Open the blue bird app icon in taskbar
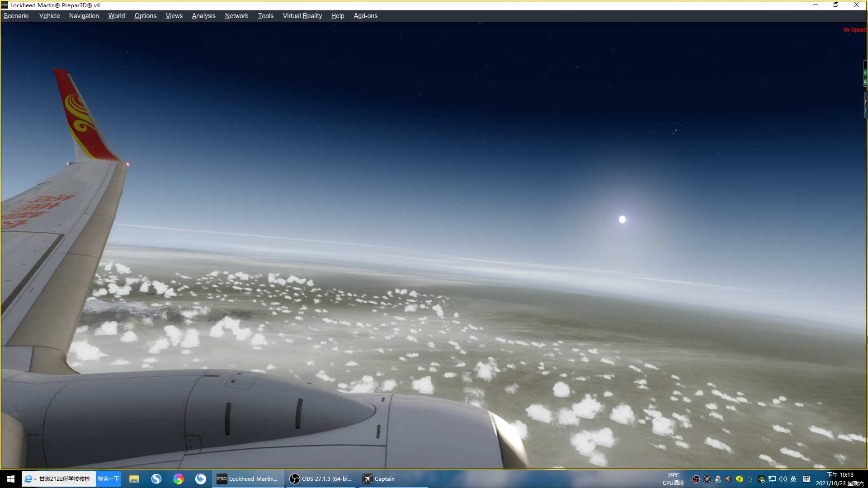This screenshot has width=868, height=488. coord(201,479)
